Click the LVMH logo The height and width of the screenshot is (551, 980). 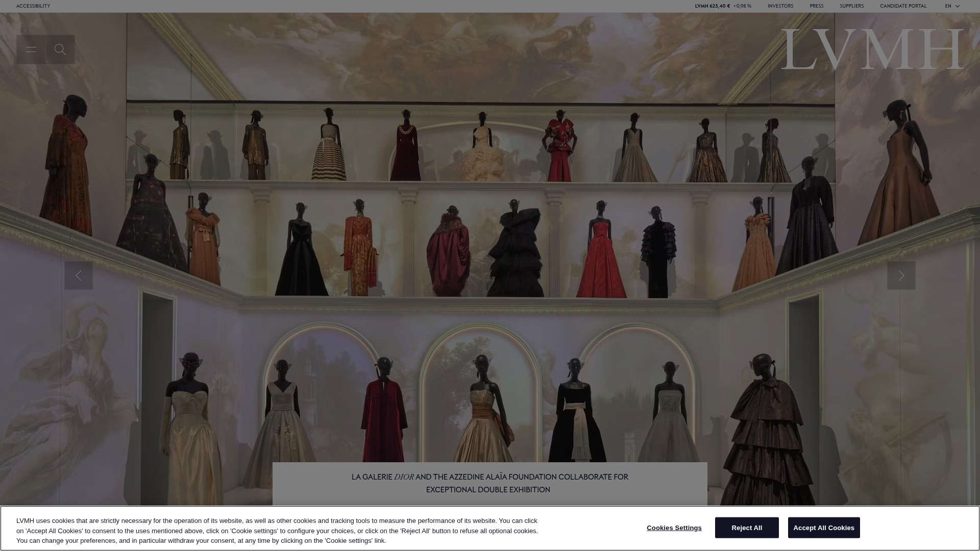872,49
